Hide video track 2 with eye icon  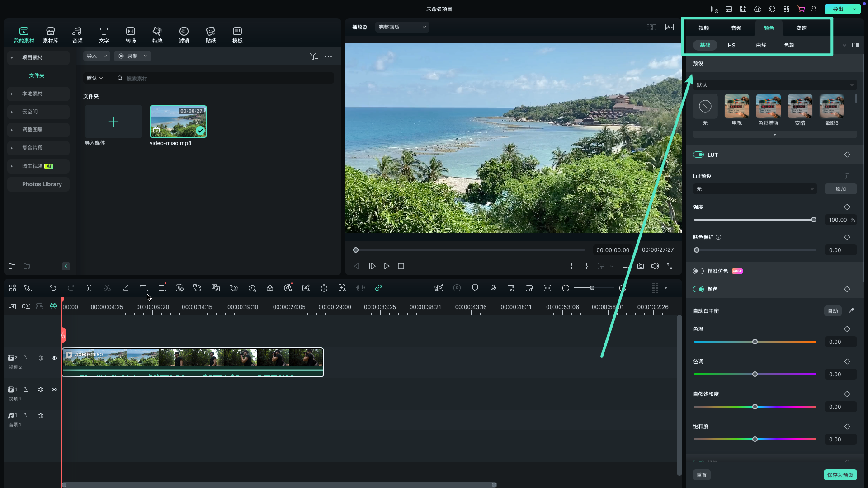tap(54, 358)
